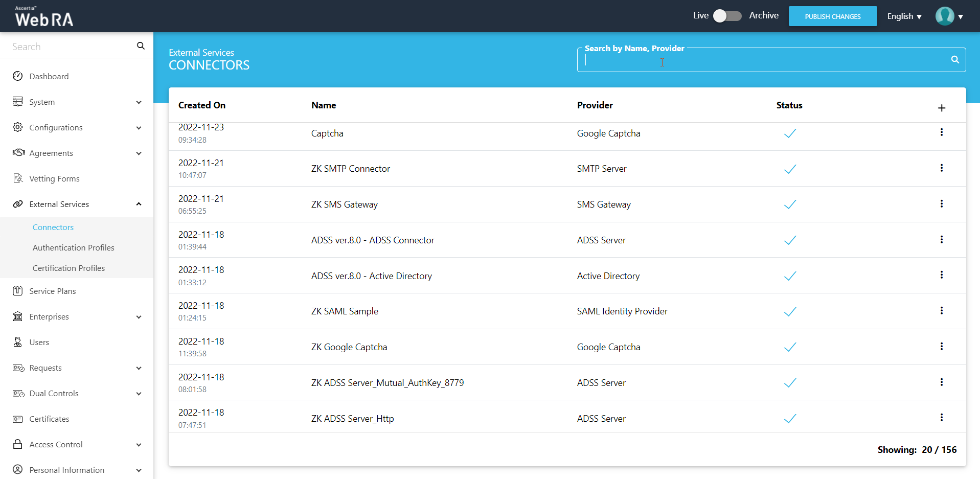Viewport: 980px width, 479px height.
Task: Click the External Services link icon
Action: [x=18, y=203]
